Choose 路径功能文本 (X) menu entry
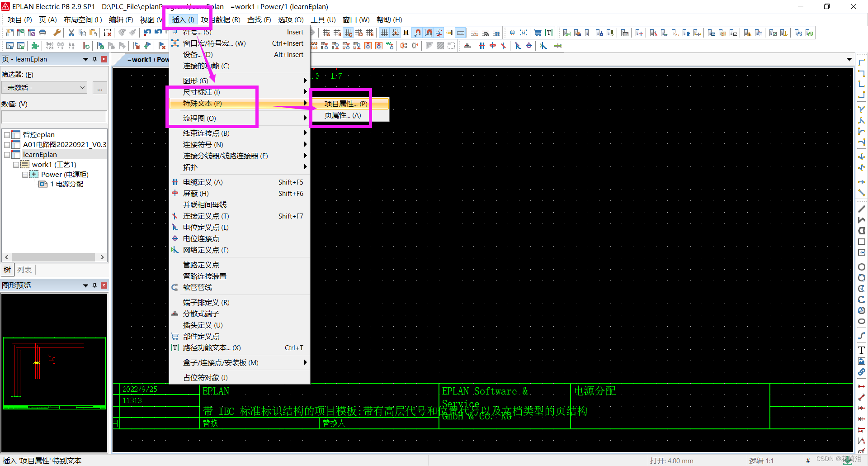 (239, 347)
